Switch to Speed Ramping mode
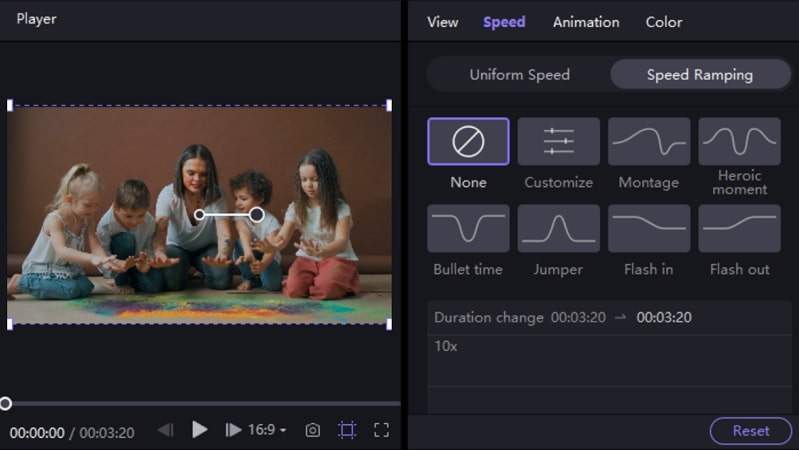 point(699,75)
